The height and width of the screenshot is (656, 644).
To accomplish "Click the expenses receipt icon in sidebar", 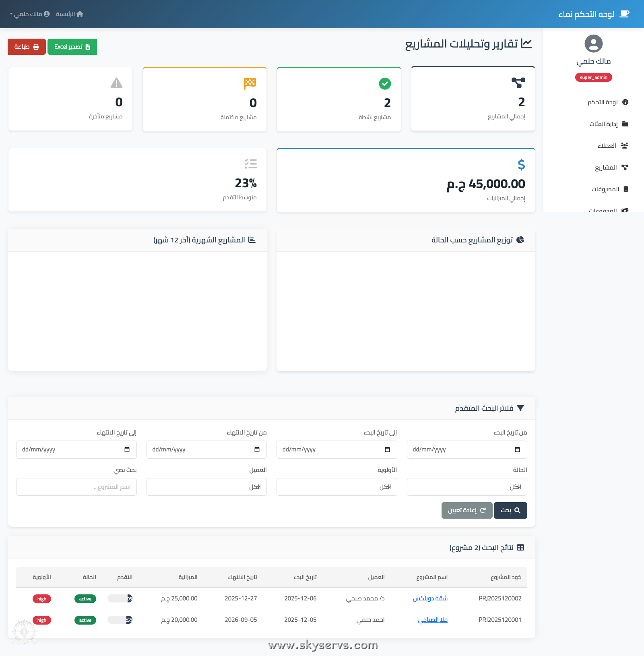I will (x=625, y=189).
